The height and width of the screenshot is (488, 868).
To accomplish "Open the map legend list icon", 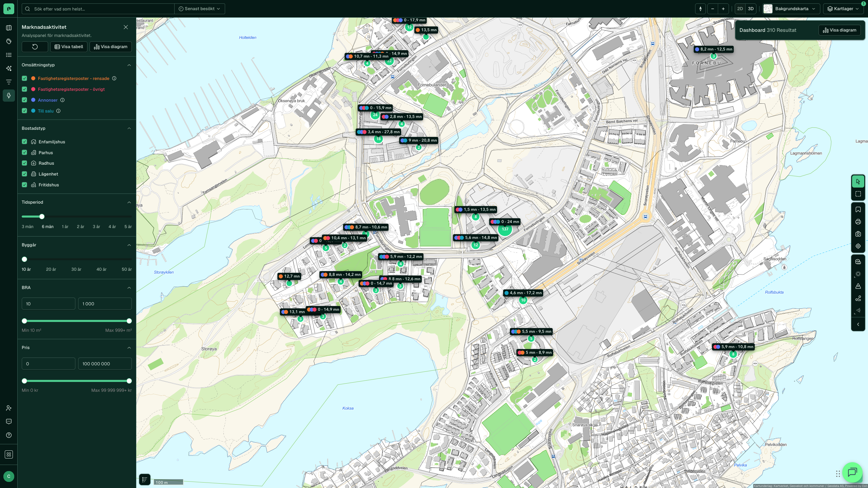I will (x=145, y=480).
